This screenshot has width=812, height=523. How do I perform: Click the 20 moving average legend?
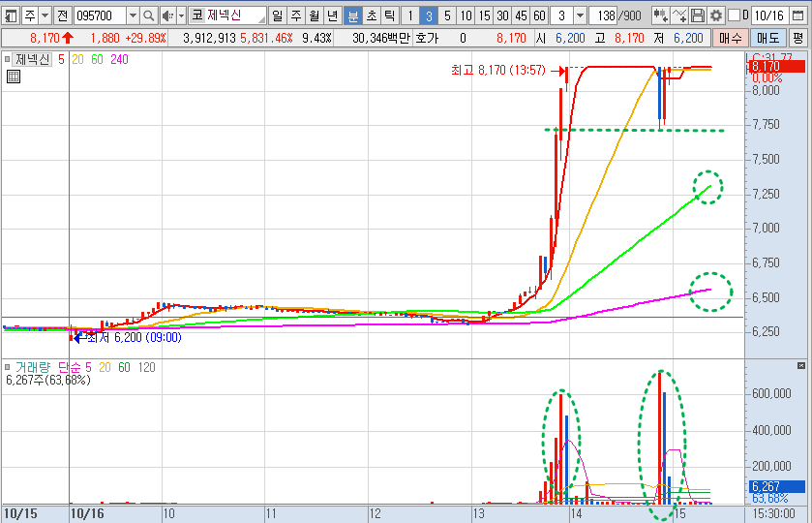pyautogui.click(x=77, y=60)
